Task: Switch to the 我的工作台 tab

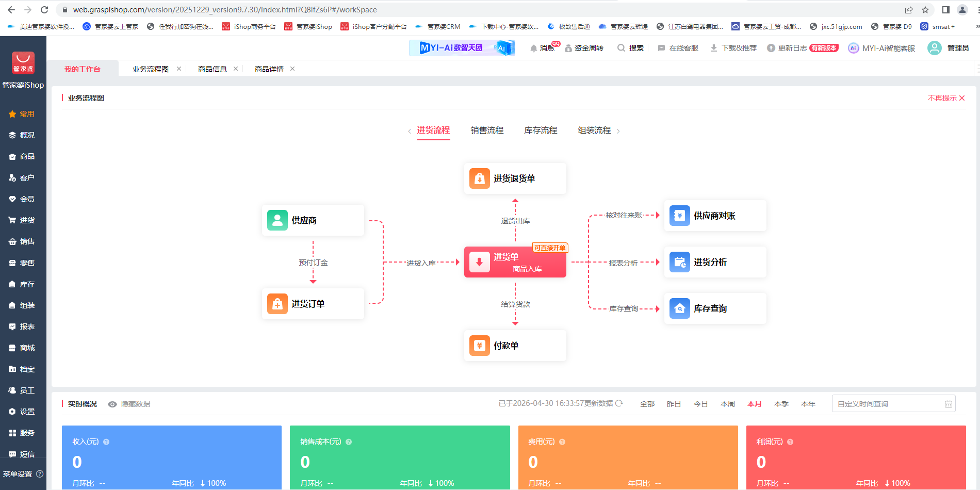Action: 83,69
